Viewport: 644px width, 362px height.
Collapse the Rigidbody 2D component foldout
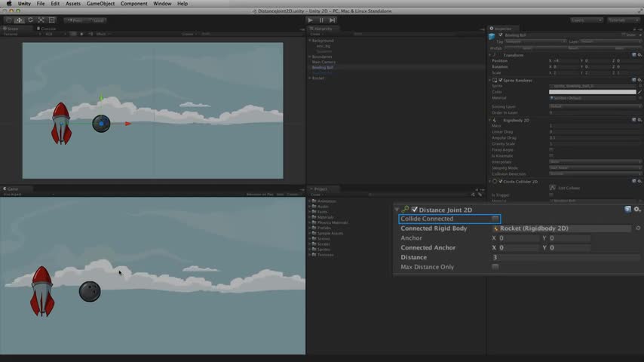pyautogui.click(x=489, y=121)
